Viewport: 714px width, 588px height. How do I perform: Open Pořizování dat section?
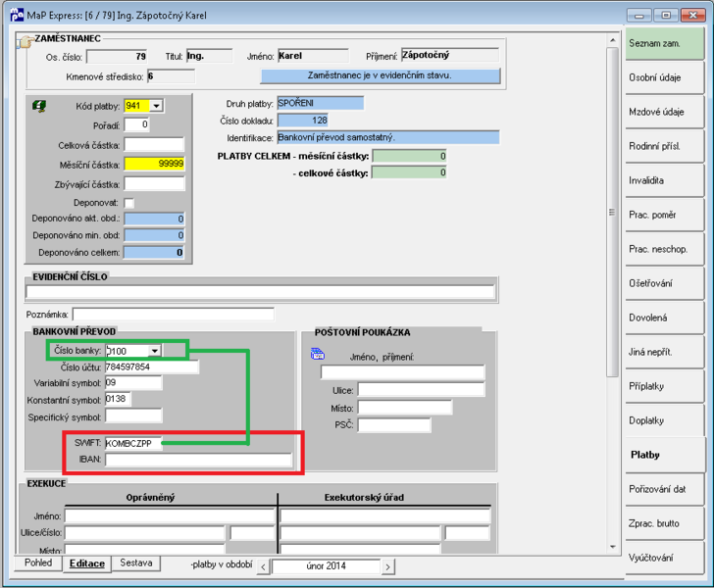[x=664, y=489]
